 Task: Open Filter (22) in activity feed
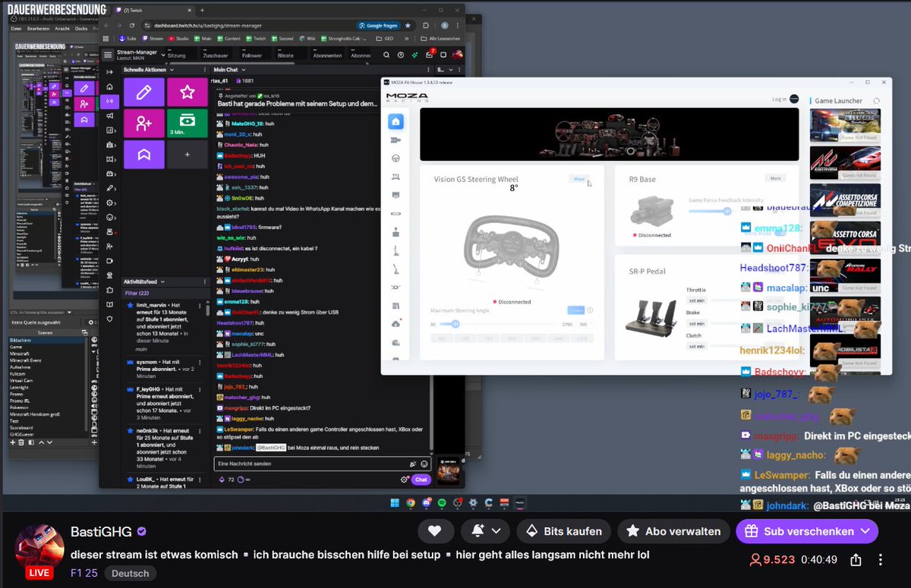point(137,293)
